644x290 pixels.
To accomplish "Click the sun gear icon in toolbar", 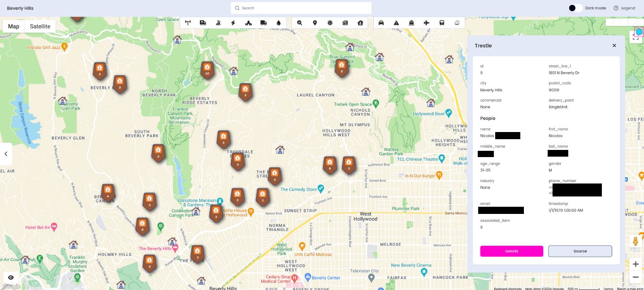I will [x=330, y=23].
